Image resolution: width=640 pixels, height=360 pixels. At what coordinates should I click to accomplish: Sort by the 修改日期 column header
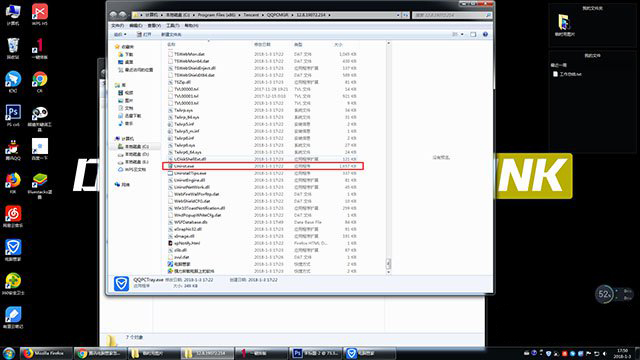[262, 44]
